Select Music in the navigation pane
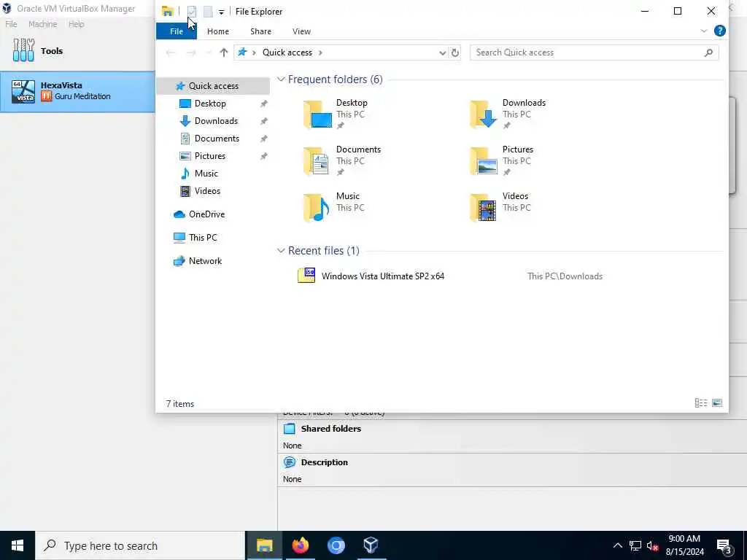 (206, 174)
